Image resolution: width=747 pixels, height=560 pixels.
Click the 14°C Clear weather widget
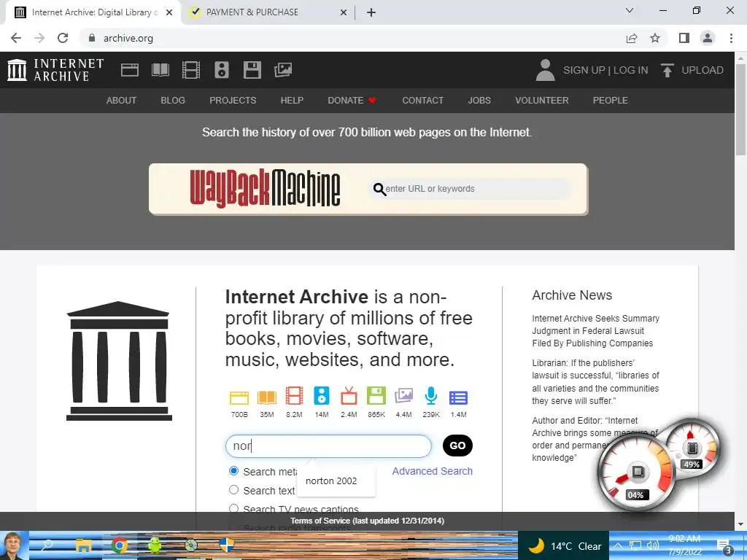click(x=563, y=545)
